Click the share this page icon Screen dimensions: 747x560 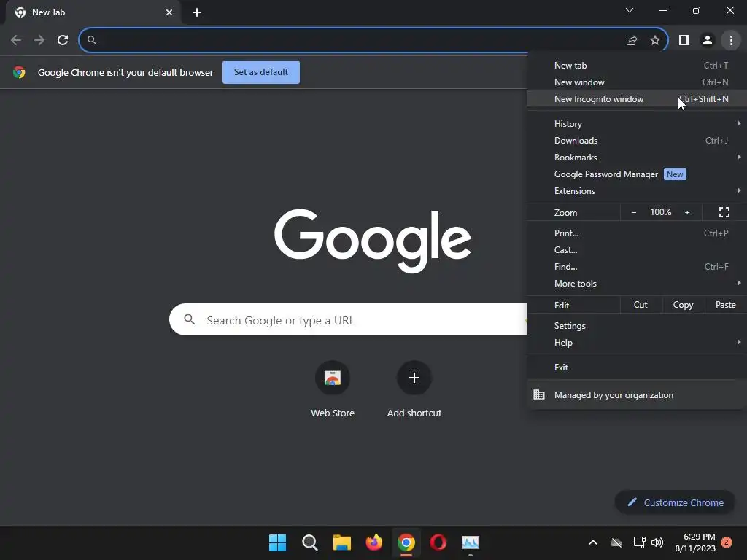coord(632,41)
